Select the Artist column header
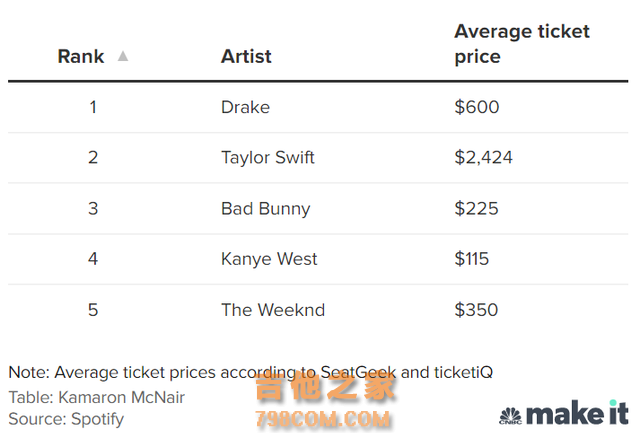 246,56
